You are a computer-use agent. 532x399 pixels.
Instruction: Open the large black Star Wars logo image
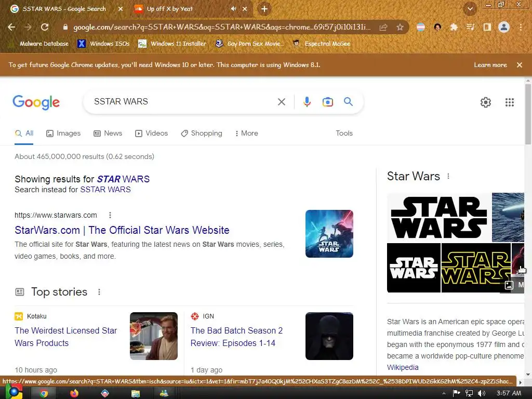click(x=439, y=218)
